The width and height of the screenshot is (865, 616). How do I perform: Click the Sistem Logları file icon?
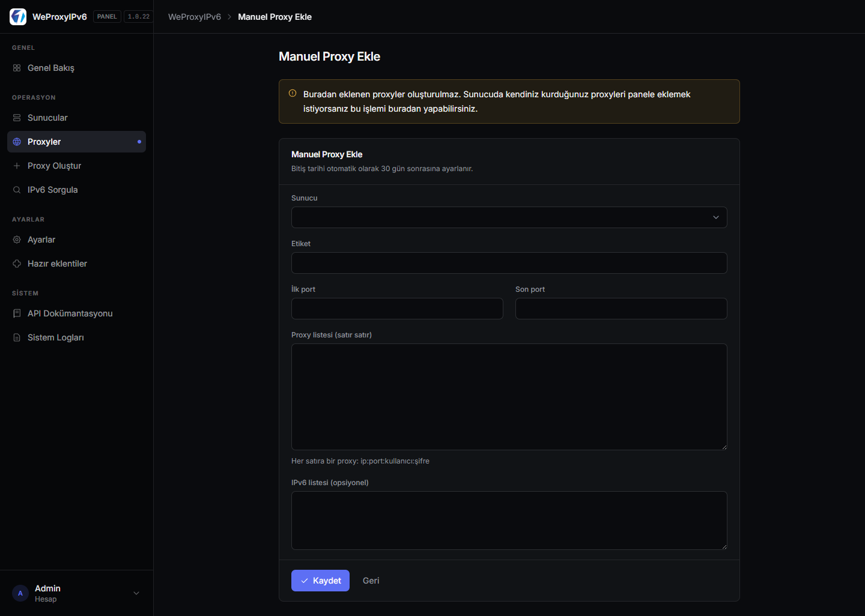click(x=17, y=337)
